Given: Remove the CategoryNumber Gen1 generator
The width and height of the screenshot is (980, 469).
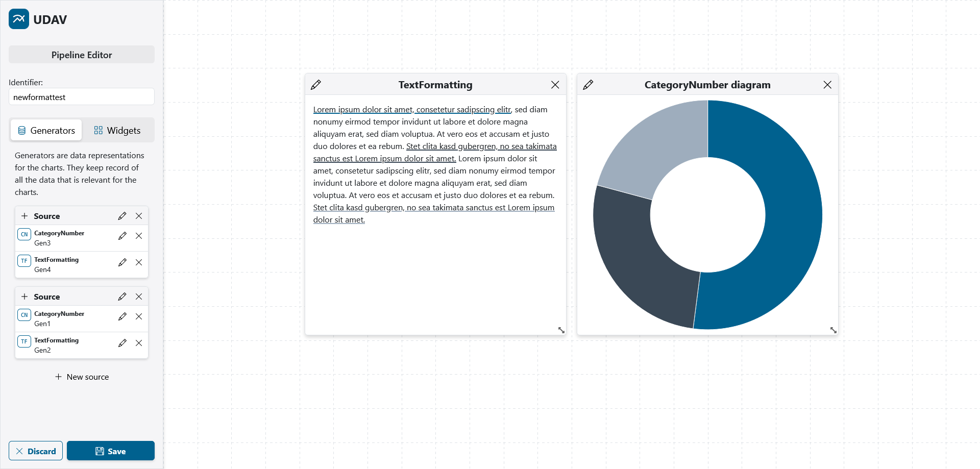Looking at the screenshot, I should (x=139, y=316).
